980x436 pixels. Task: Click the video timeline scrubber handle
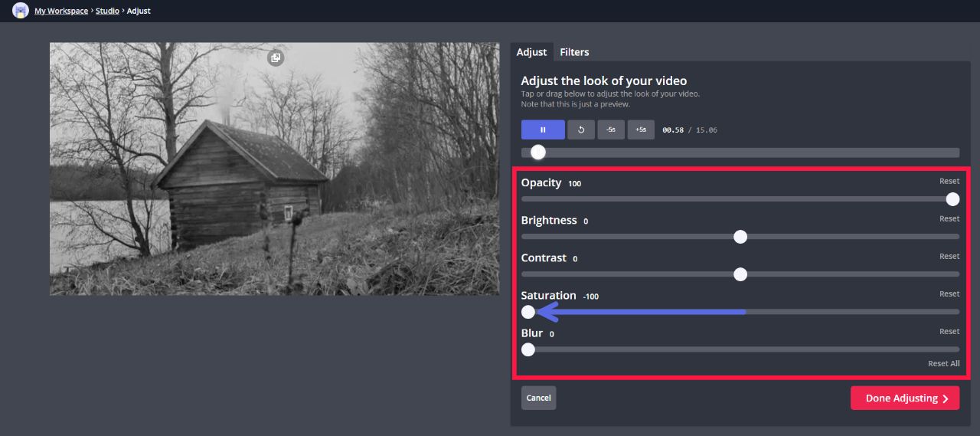point(538,152)
